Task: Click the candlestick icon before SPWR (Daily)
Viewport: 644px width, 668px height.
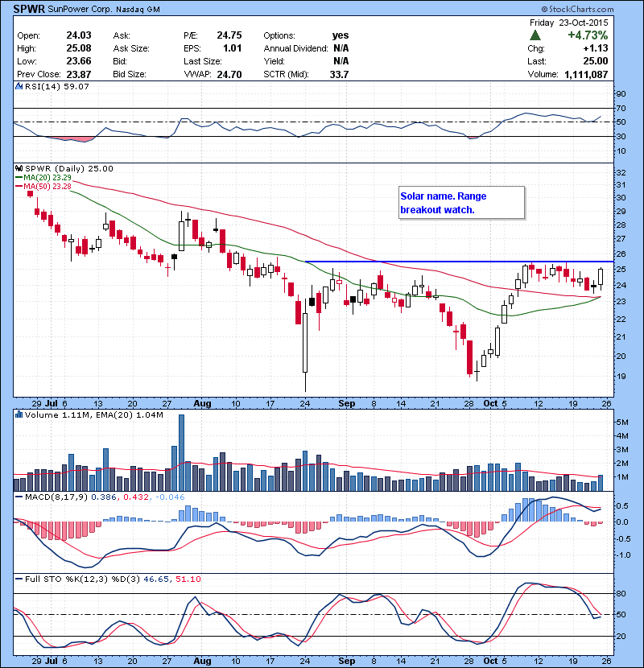Action: 19,168
